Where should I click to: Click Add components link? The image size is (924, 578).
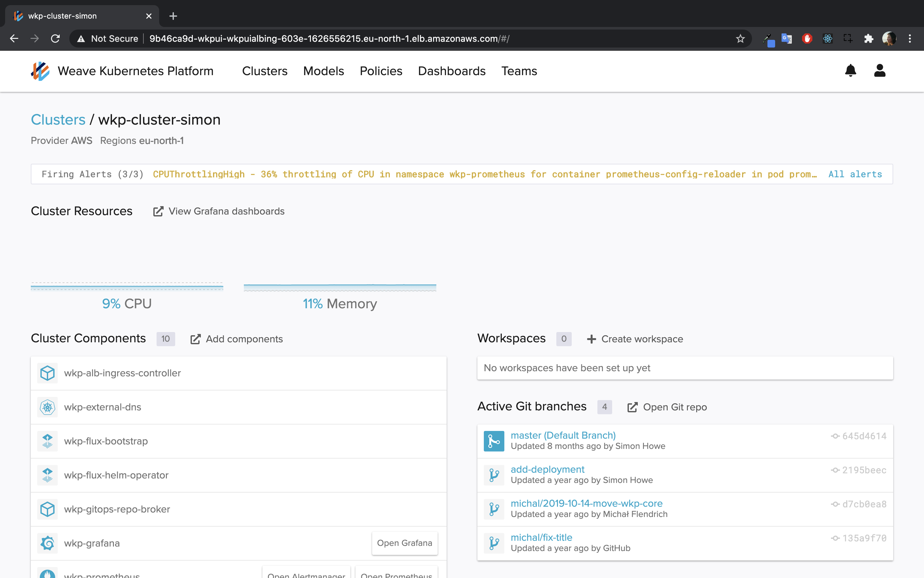pyautogui.click(x=237, y=339)
